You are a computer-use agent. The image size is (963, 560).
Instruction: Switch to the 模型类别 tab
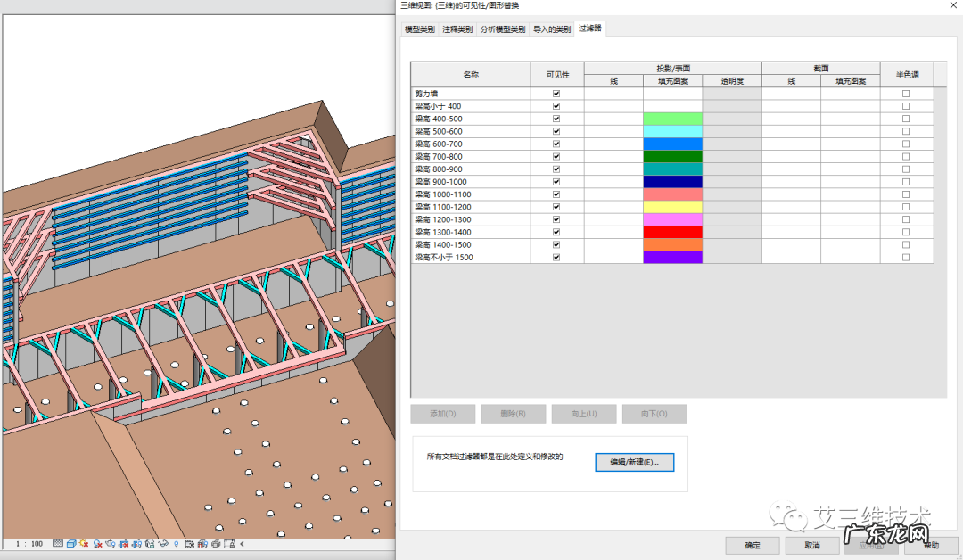coord(420,29)
